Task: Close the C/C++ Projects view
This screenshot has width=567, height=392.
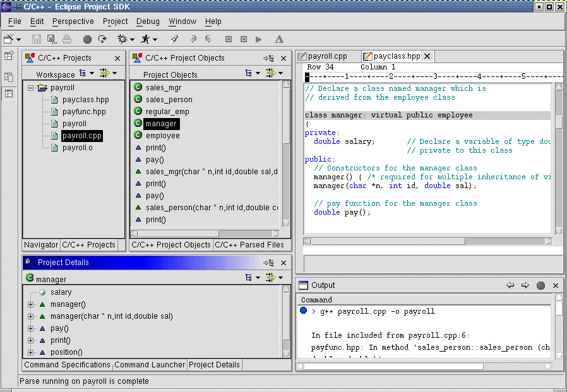Action: coord(117,58)
